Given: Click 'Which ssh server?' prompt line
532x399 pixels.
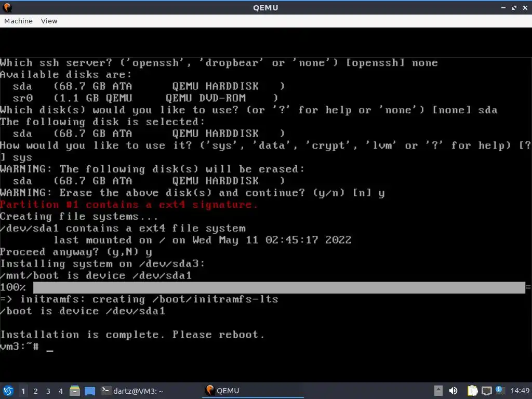Looking at the screenshot, I should [219, 63].
